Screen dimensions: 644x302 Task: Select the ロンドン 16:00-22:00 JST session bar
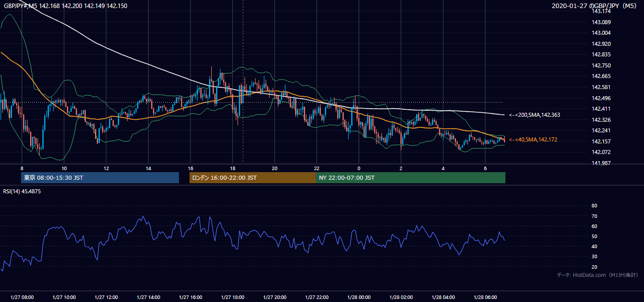252,178
